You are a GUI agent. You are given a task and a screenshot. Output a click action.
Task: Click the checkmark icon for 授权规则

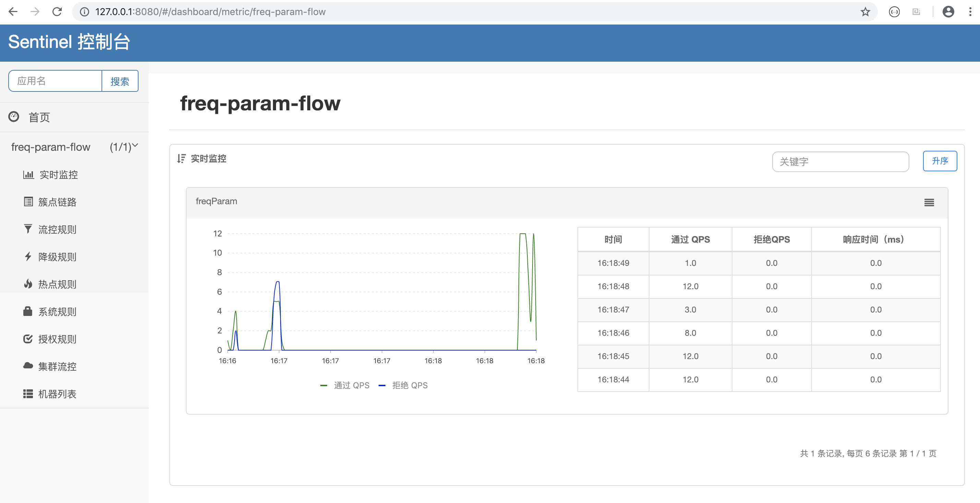[x=28, y=339]
